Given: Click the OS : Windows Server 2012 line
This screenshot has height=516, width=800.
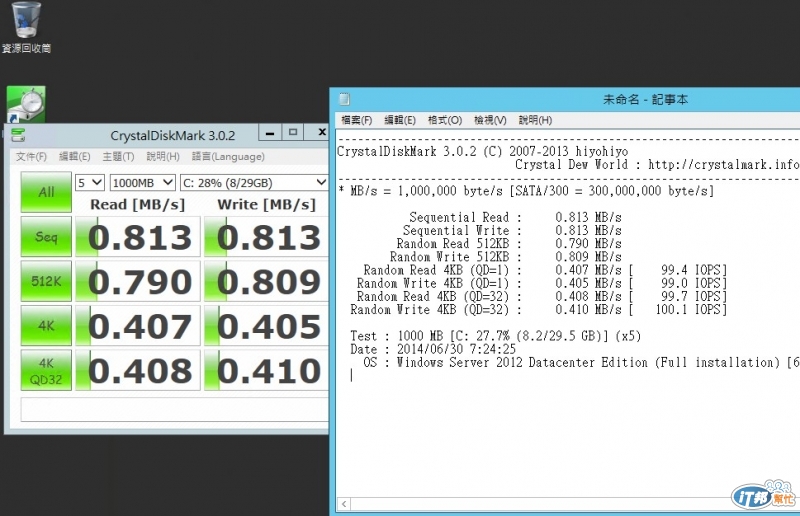Looking at the screenshot, I should (x=581, y=363).
